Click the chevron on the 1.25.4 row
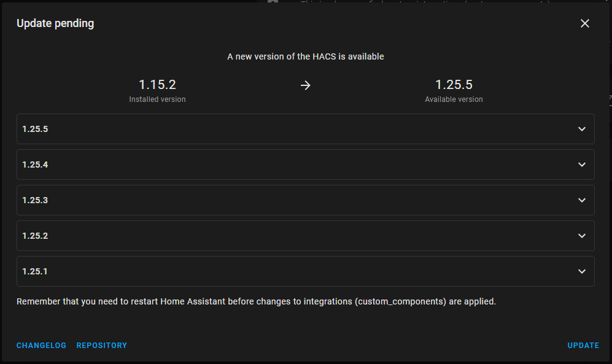The height and width of the screenshot is (364, 612). pos(581,165)
